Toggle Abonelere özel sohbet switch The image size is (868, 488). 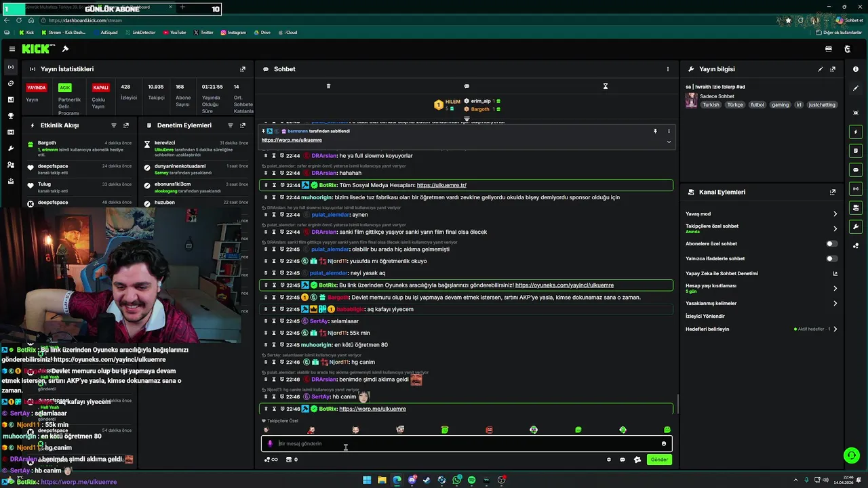pos(831,243)
